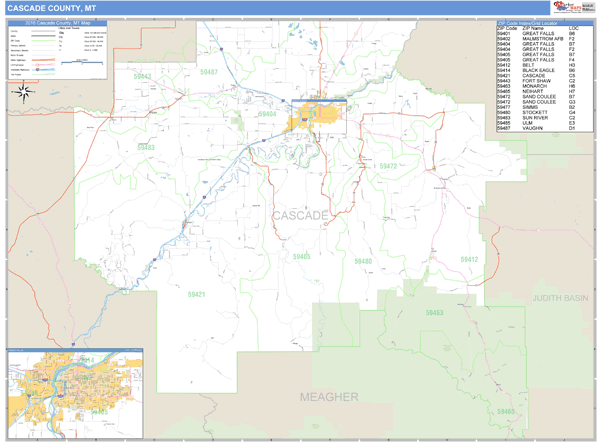Click the MALMSTROM AFB row in ZIP index
Viewport: 600px width, 442px height.
click(x=539, y=39)
